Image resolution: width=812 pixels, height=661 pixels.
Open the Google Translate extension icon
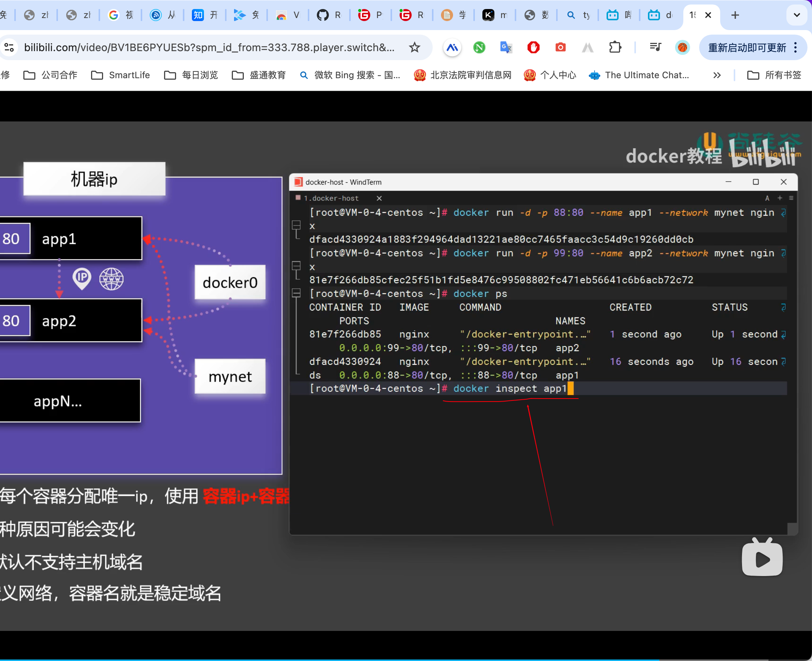coord(506,48)
